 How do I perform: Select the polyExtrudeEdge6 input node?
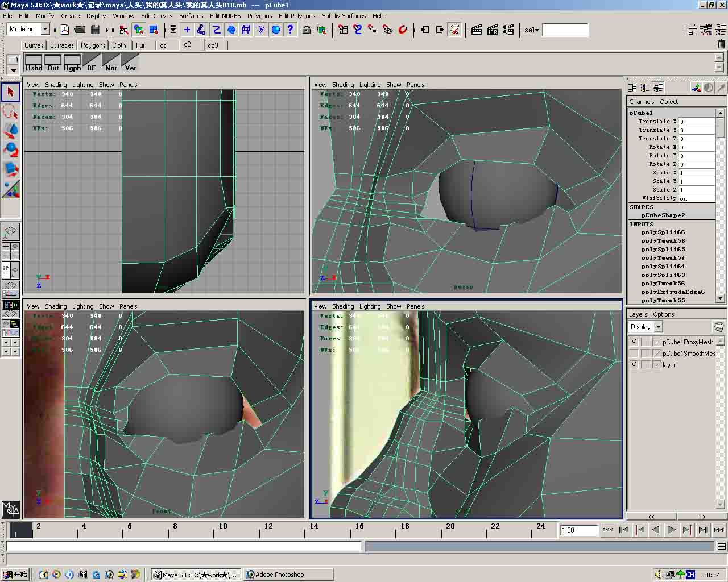pos(672,292)
